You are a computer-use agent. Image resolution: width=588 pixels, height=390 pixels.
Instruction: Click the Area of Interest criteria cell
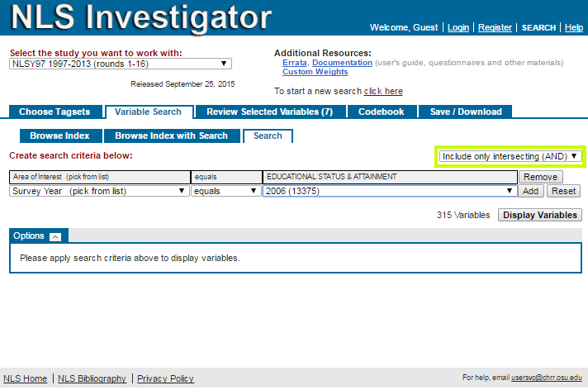click(x=100, y=177)
